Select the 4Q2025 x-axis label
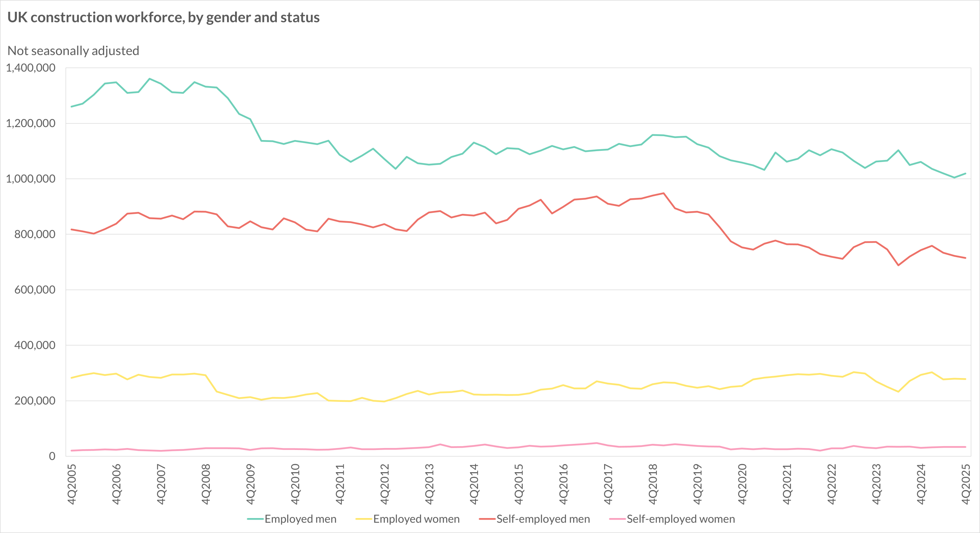 click(966, 484)
